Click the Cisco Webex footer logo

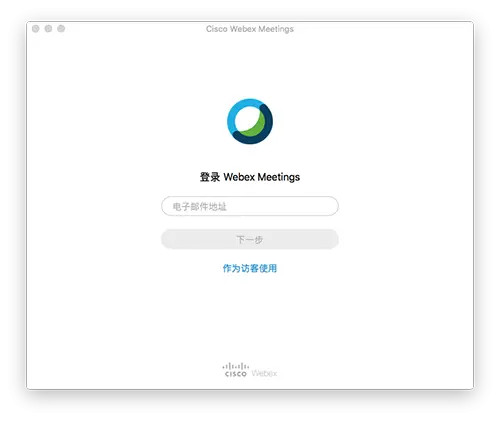coord(250,371)
